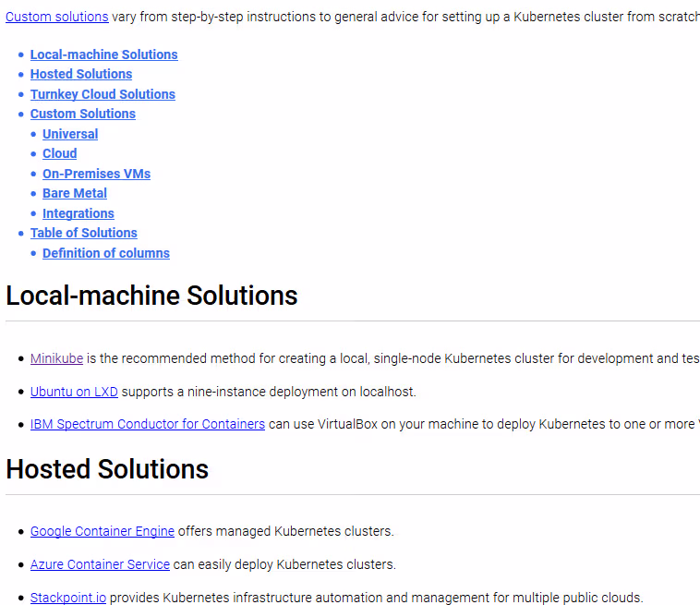View Definition of columns section
Image resolution: width=700 pixels, height=605 pixels.
click(x=106, y=253)
